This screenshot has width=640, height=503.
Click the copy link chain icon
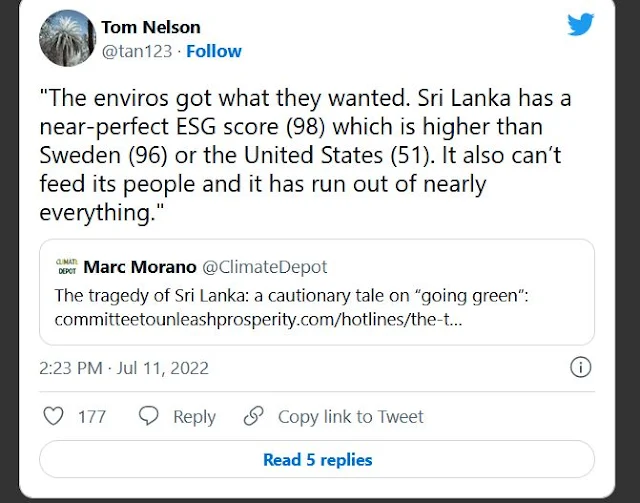(x=254, y=416)
